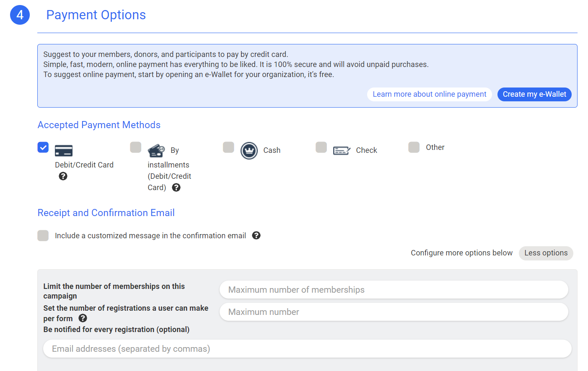The image size is (588, 371).
Task: Click the Maximum number registrations field
Action: pyautogui.click(x=394, y=312)
